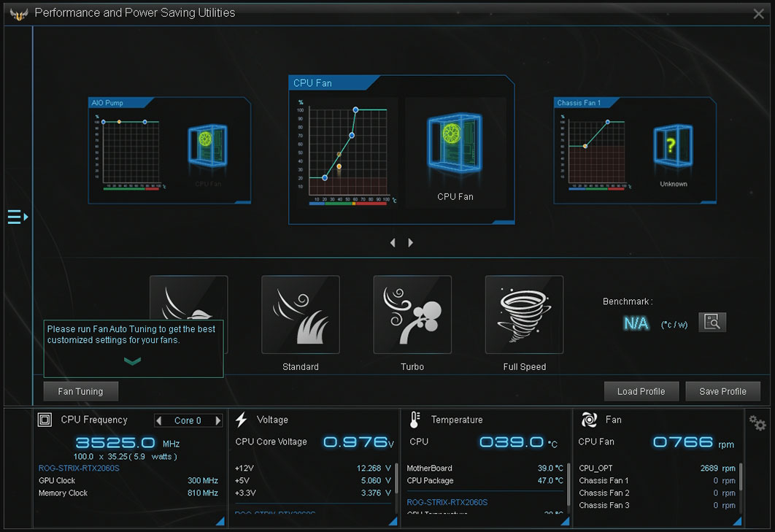Click Load Profile button
The image size is (775, 532).
[x=641, y=391]
